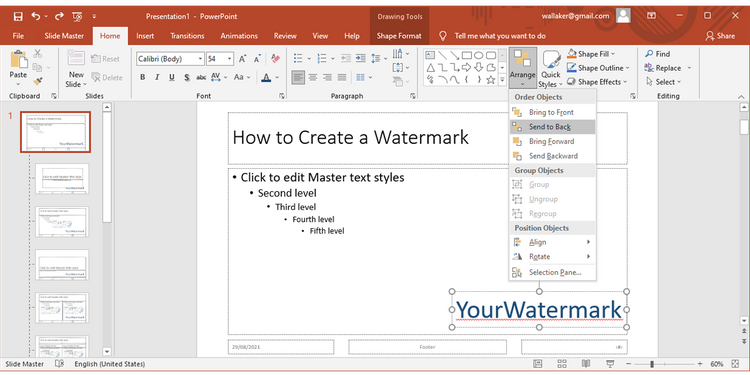The image size is (750, 375).
Task: Click the Save icon in title bar
Action: click(x=18, y=16)
